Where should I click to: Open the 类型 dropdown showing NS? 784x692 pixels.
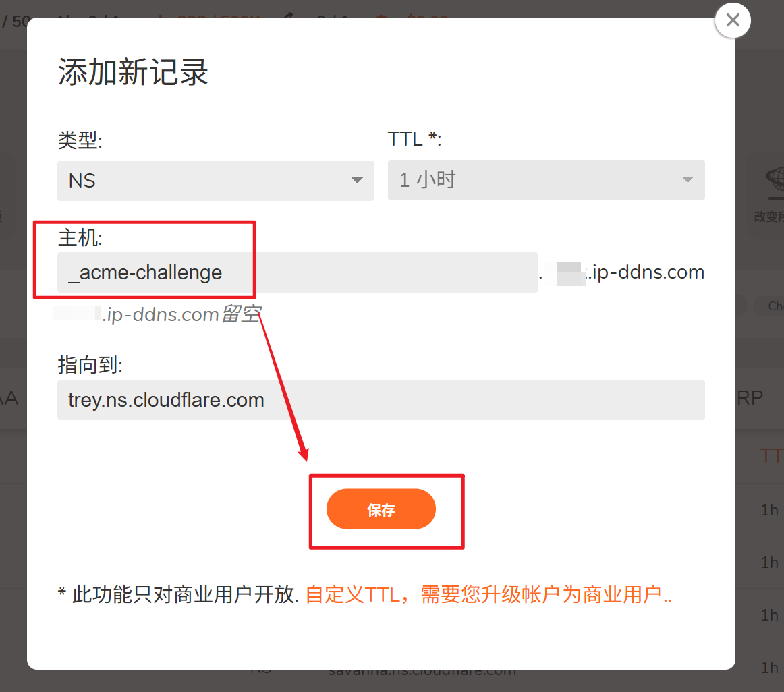coord(215,181)
